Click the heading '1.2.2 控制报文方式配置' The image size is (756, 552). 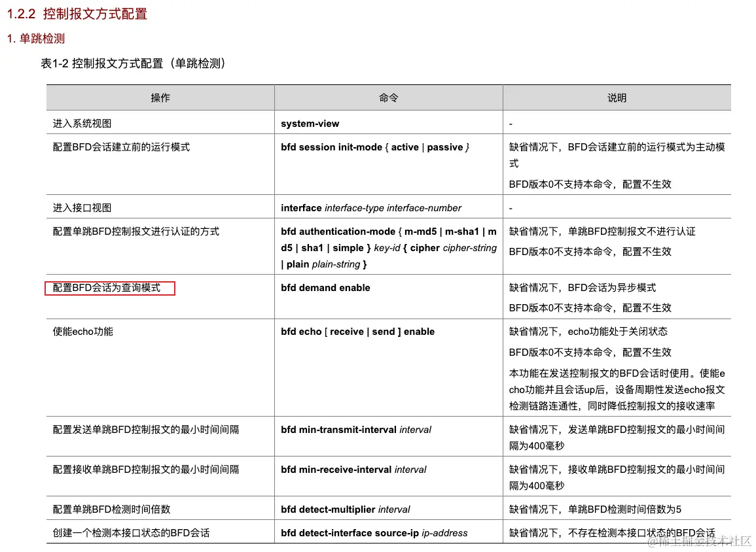pyautogui.click(x=77, y=14)
